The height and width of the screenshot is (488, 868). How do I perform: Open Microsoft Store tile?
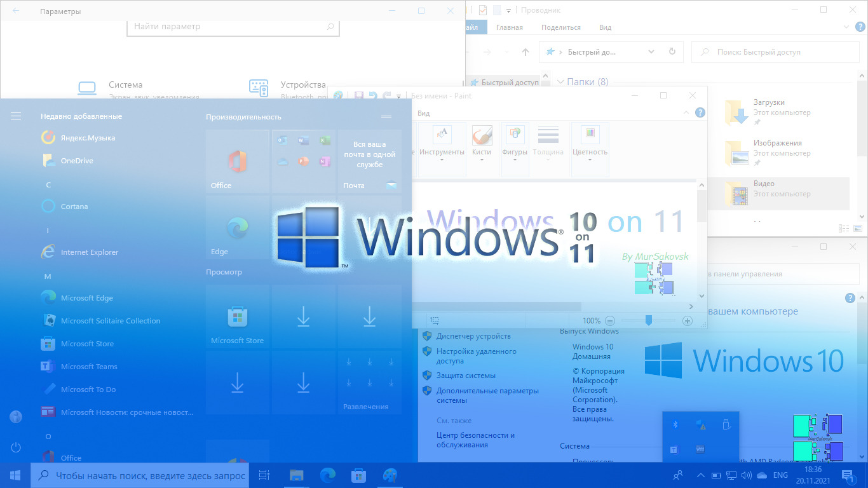click(238, 316)
